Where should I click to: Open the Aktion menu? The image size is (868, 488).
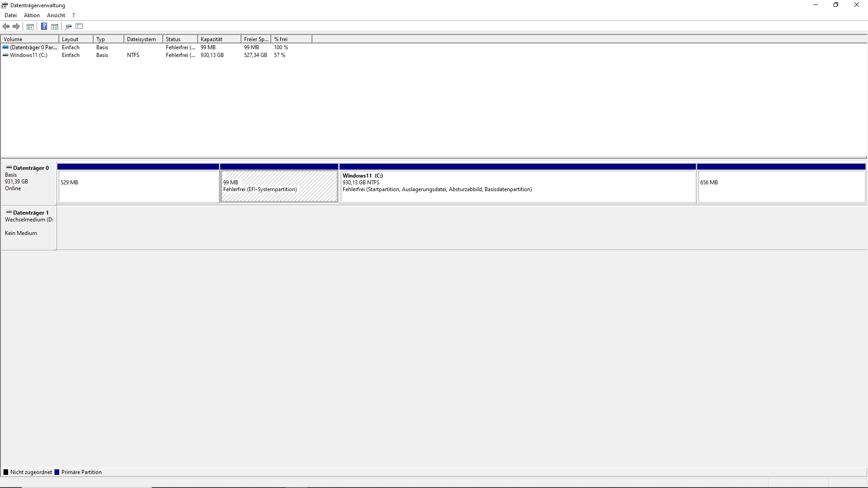32,15
